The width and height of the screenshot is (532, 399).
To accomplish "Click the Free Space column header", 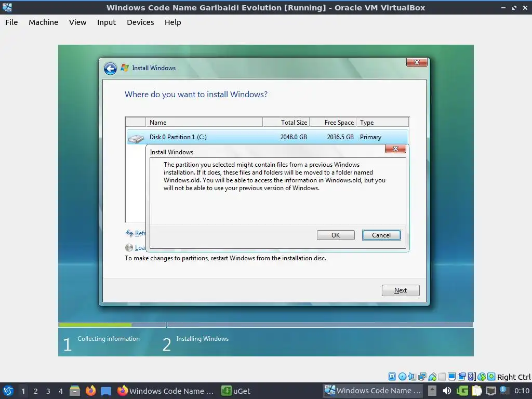I will [333, 122].
